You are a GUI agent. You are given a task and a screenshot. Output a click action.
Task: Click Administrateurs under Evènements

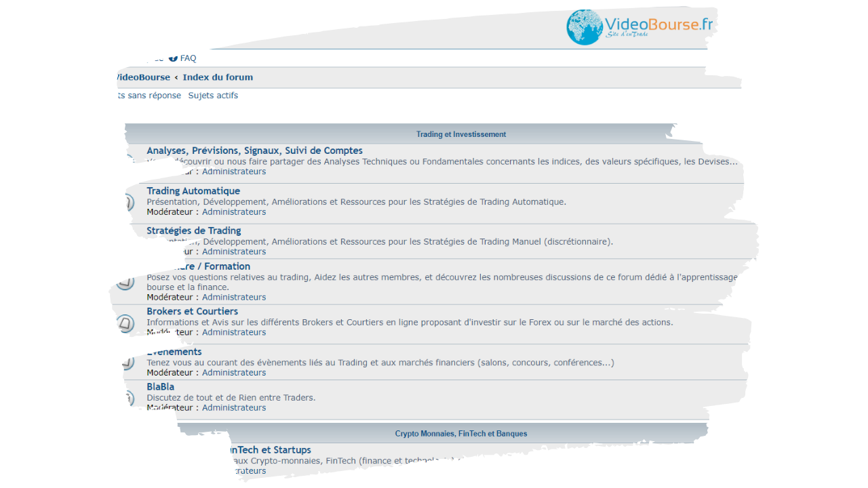click(x=234, y=372)
